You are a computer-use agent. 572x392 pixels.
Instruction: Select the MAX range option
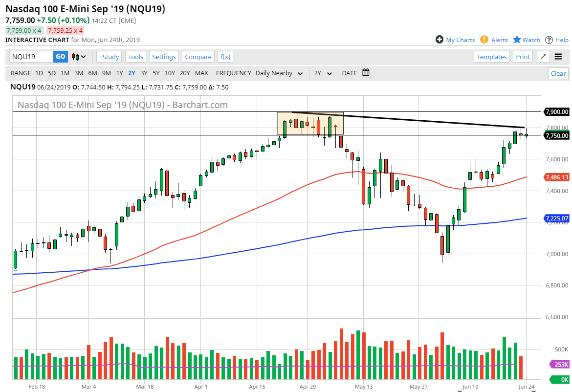[x=201, y=73]
